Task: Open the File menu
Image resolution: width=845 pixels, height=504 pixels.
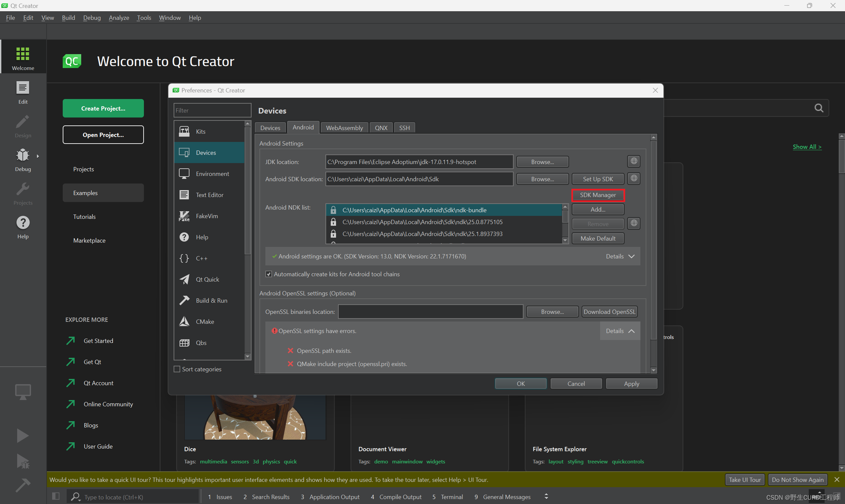Action: pos(11,18)
